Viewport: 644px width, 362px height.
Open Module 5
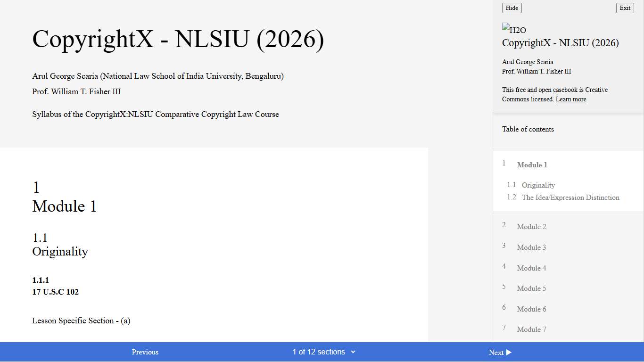click(531, 288)
